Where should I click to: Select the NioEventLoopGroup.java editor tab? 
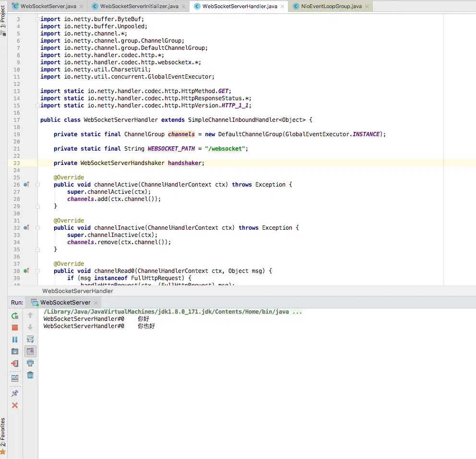pos(331,6)
